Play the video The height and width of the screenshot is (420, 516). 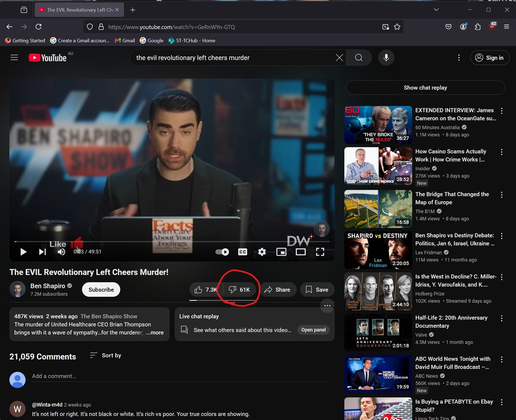click(24, 252)
